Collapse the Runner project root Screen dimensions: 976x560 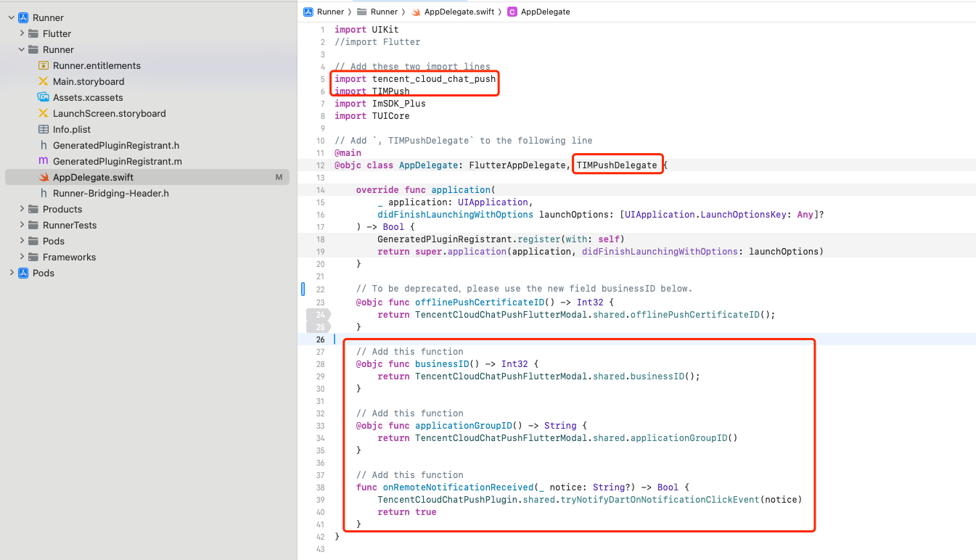12,17
